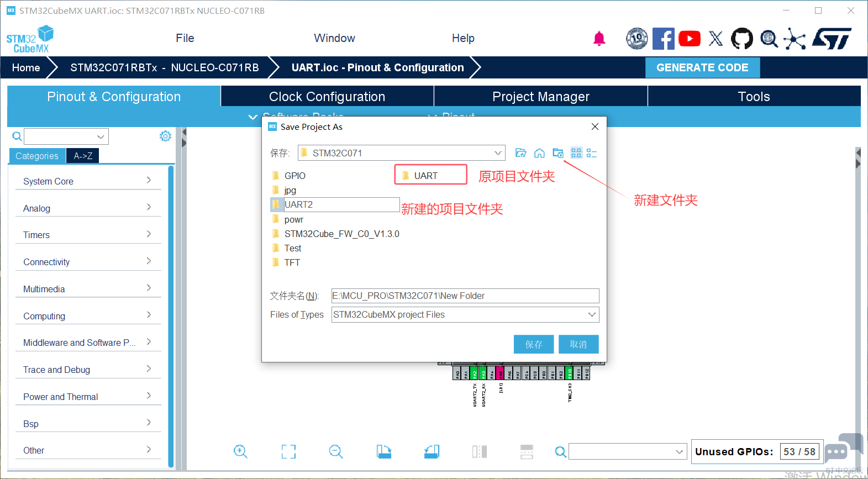Open the YouTube icon link
The image size is (868, 479).
[x=689, y=39]
